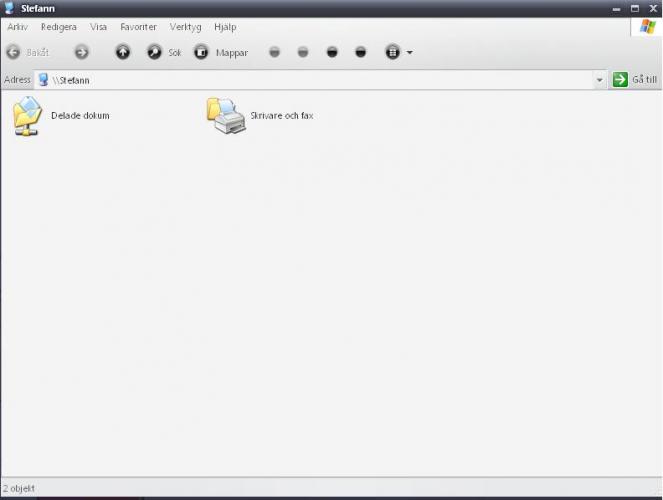The height and width of the screenshot is (500, 663).
Task: Open the Verktyg menu
Action: click(x=185, y=27)
